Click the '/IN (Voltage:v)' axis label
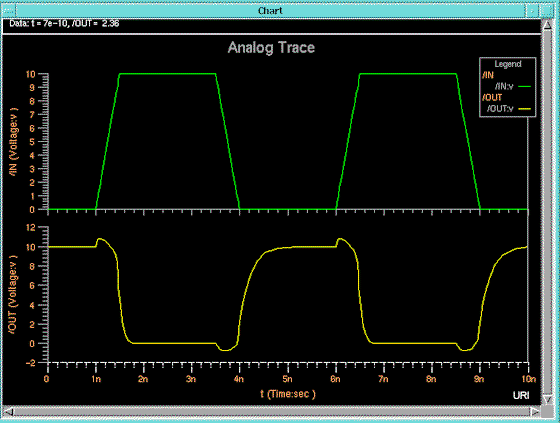 point(14,141)
